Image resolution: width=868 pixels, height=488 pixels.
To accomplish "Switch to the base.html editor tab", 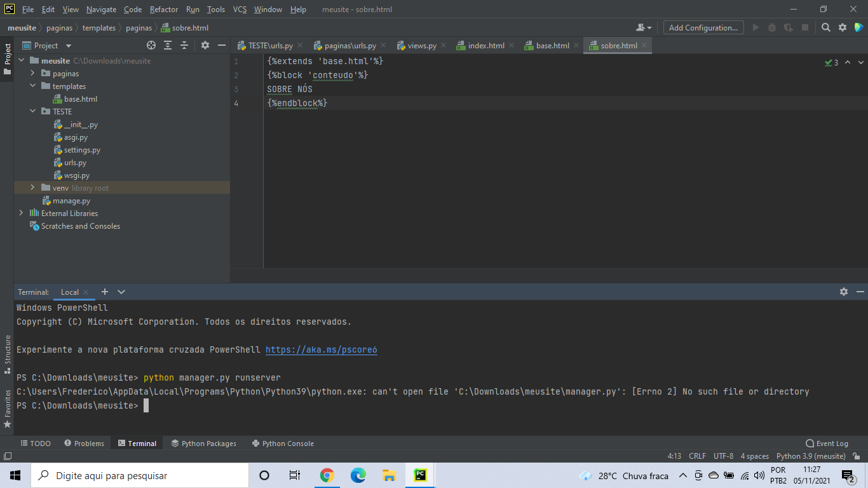I will [x=546, y=46].
